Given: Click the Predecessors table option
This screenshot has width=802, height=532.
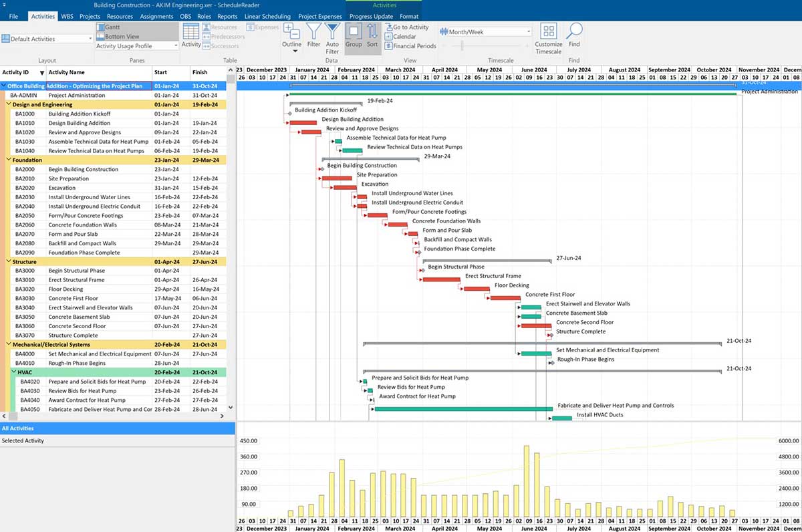Looking at the screenshot, I should tap(223, 37).
